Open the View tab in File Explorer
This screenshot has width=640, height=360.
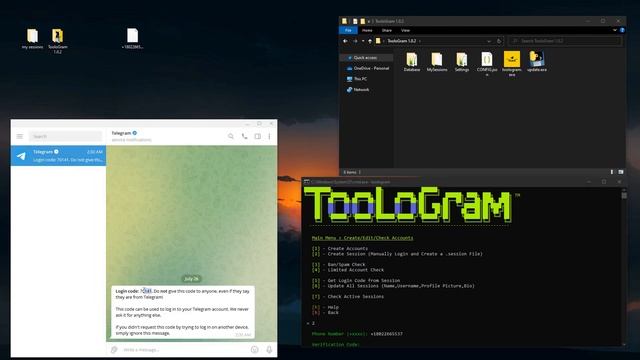(405, 30)
